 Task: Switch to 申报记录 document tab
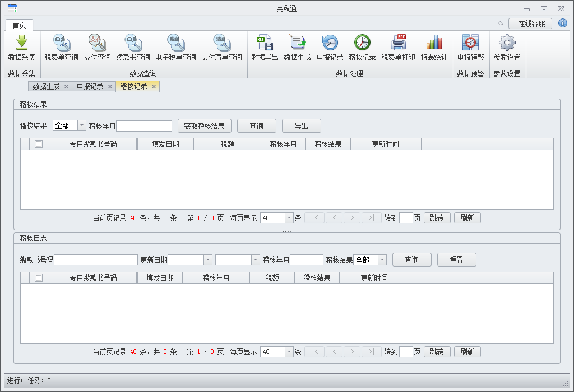(x=90, y=87)
